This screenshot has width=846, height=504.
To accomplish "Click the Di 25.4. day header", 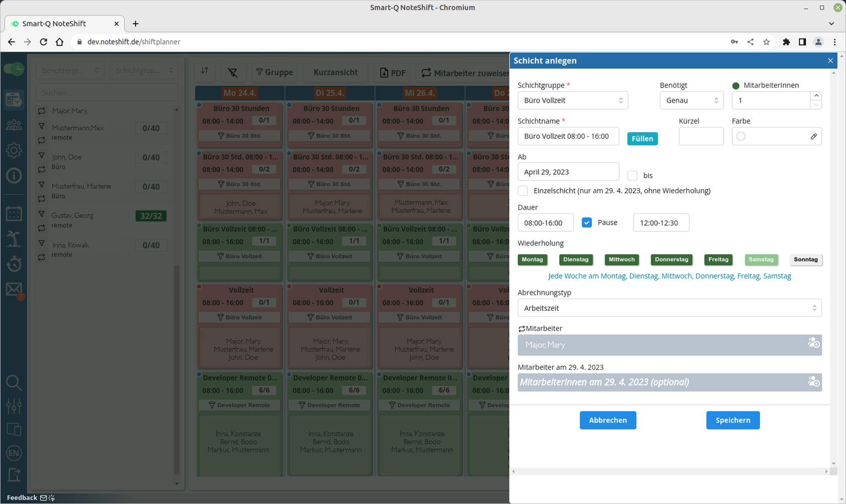I will click(330, 93).
